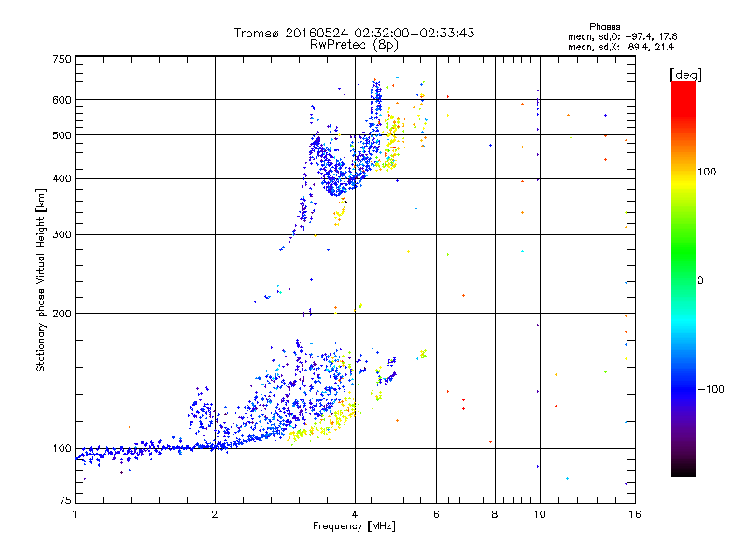Click the y-axis '400' label

pyautogui.click(x=62, y=179)
